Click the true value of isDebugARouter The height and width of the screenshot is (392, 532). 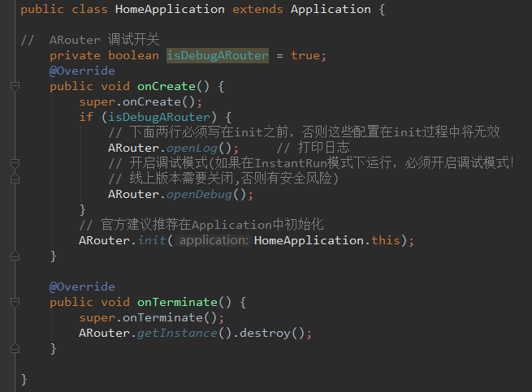305,56
